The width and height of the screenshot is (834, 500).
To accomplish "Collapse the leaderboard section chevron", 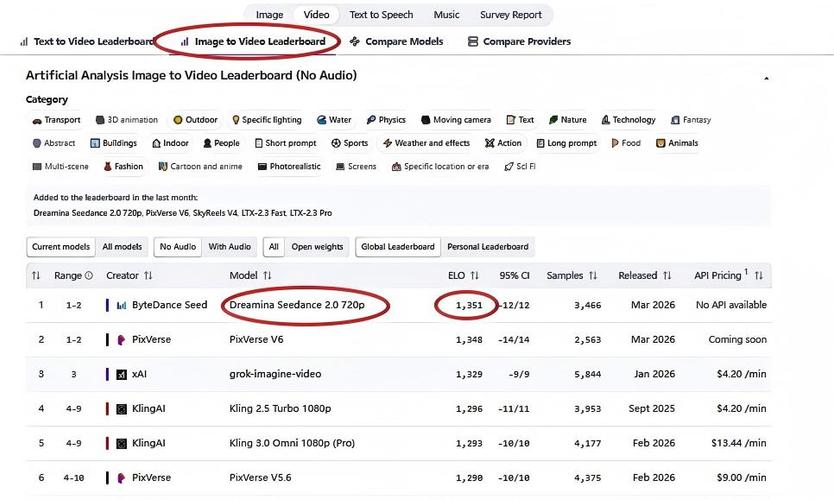I will [x=766, y=78].
